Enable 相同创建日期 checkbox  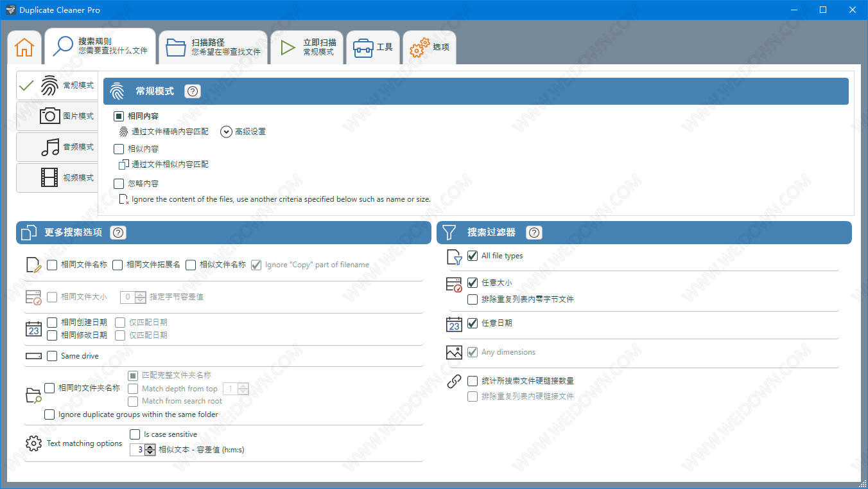pyautogui.click(x=52, y=323)
